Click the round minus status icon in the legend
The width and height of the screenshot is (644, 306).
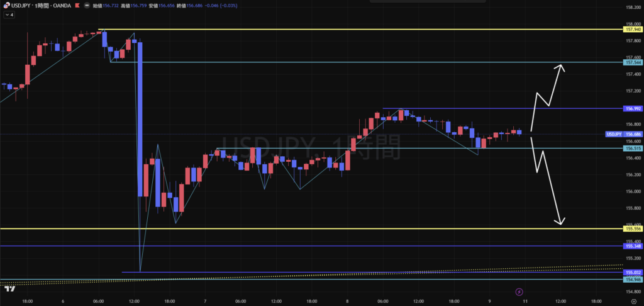(87, 6)
